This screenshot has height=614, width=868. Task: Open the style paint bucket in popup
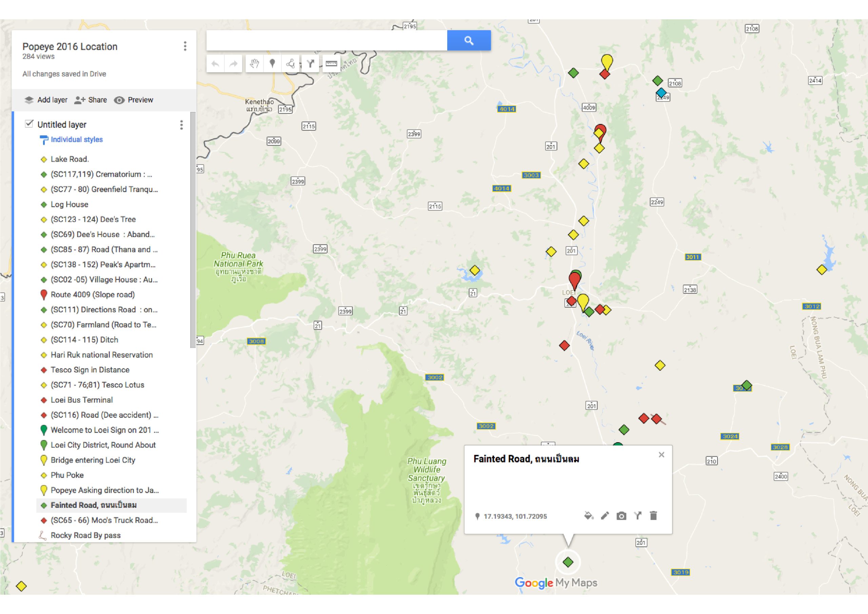(588, 516)
